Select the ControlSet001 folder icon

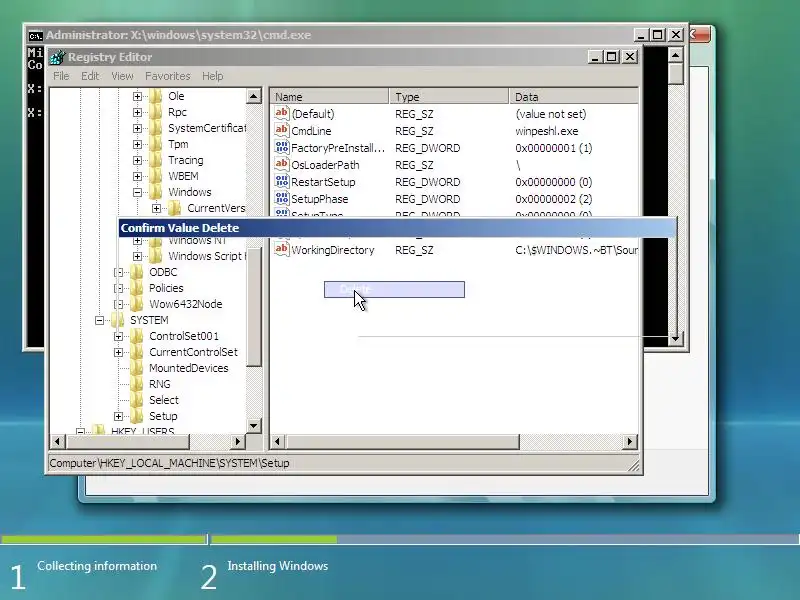click(137, 336)
